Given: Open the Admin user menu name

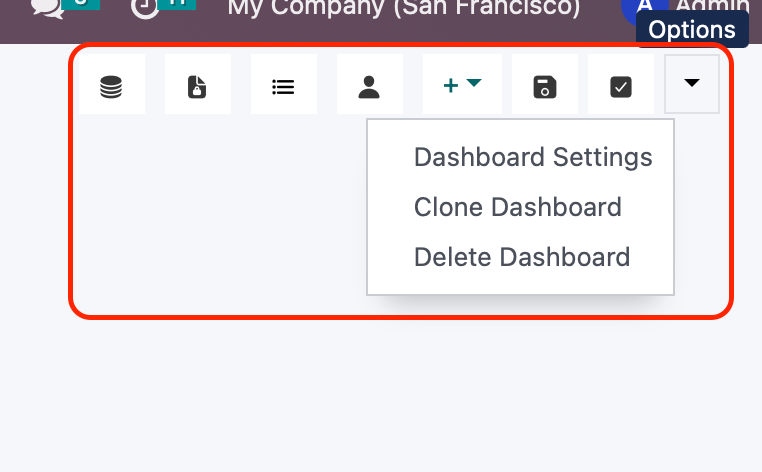Looking at the screenshot, I should [712, 5].
